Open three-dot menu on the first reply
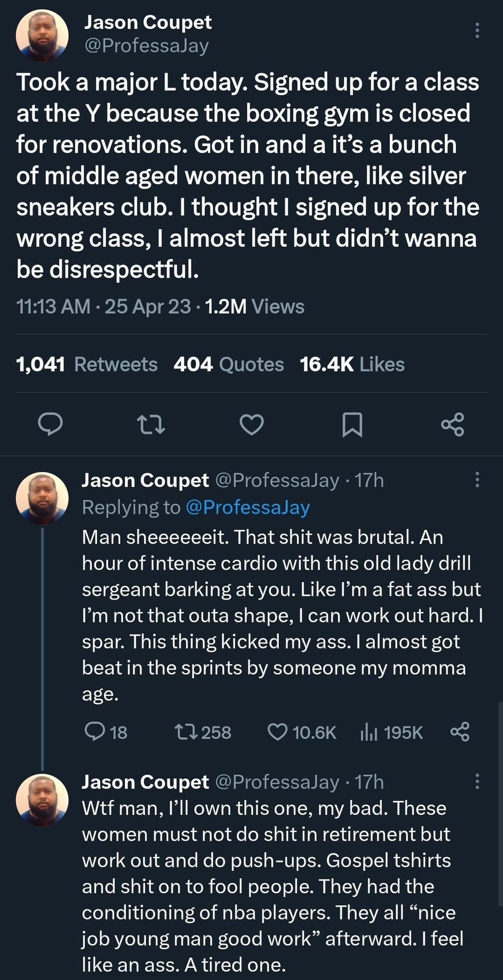The image size is (503, 980). pos(477,479)
